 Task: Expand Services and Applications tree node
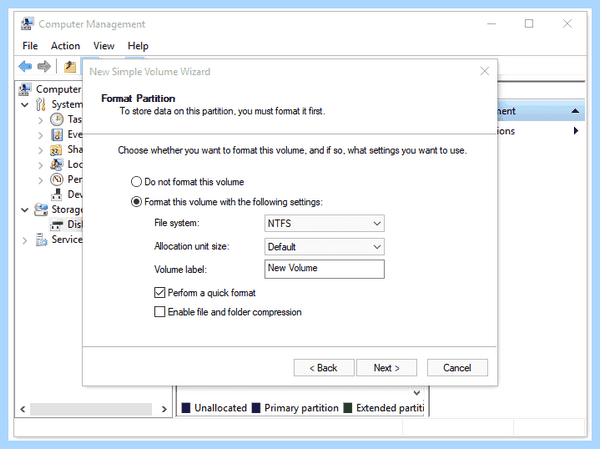pos(25,240)
